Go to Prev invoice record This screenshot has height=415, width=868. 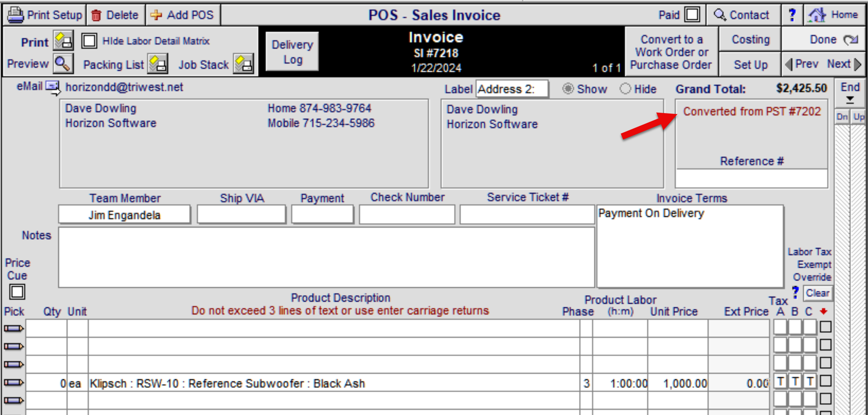coord(802,64)
